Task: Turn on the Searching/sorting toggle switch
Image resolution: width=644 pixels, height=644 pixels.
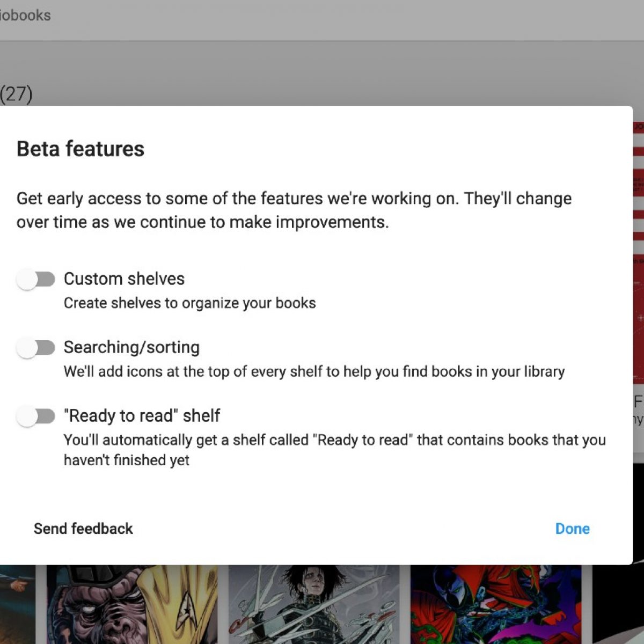Action: click(35, 348)
